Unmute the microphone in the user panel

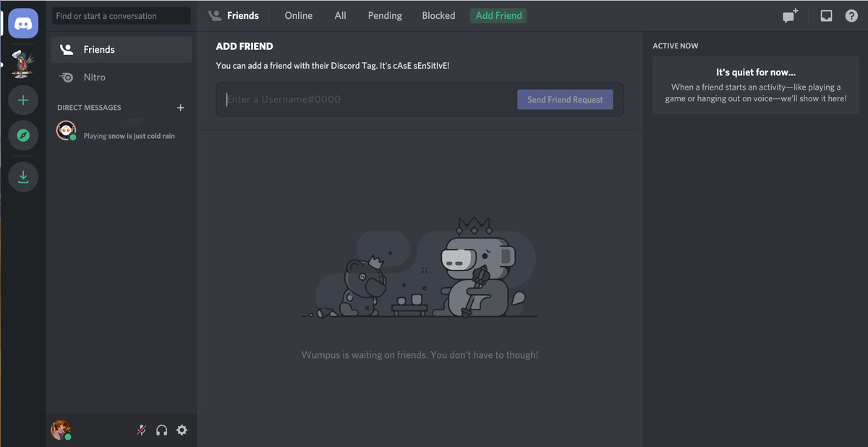click(x=141, y=430)
